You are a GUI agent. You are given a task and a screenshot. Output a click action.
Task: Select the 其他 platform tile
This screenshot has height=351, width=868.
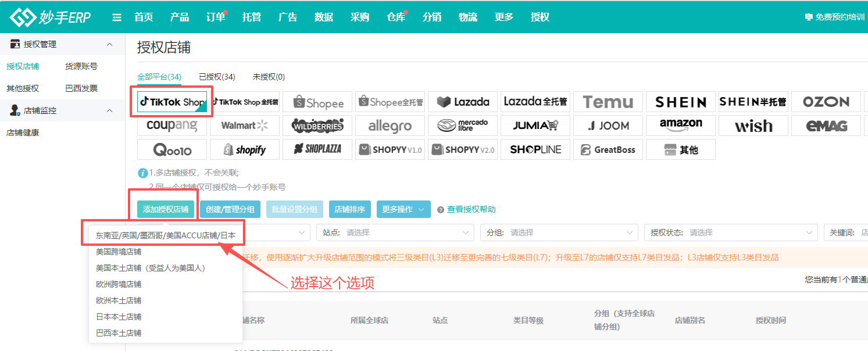(x=681, y=149)
